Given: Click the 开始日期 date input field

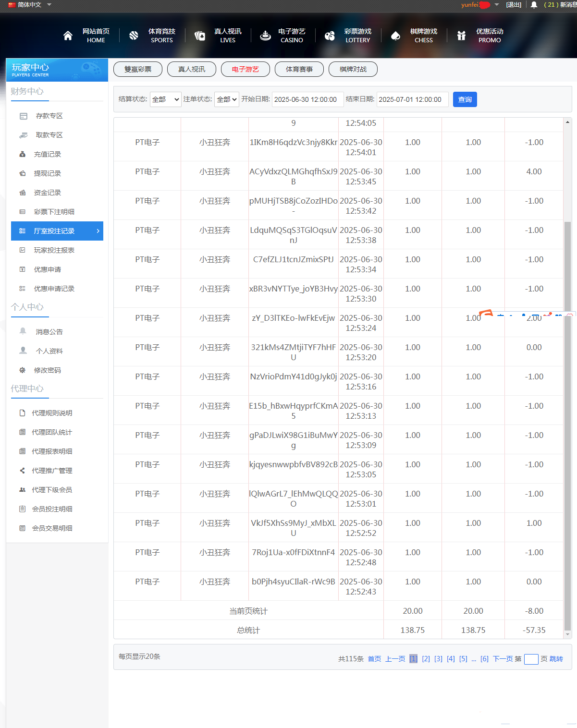Looking at the screenshot, I should 307,99.
